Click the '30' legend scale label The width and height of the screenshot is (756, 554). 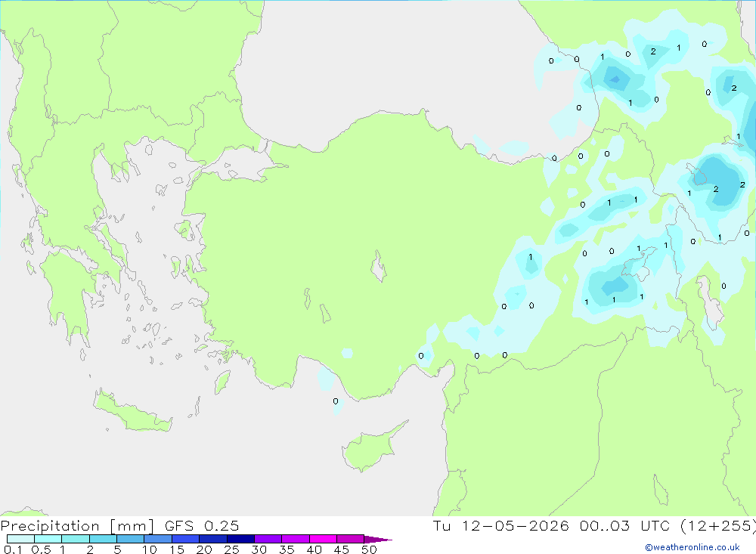tap(259, 549)
